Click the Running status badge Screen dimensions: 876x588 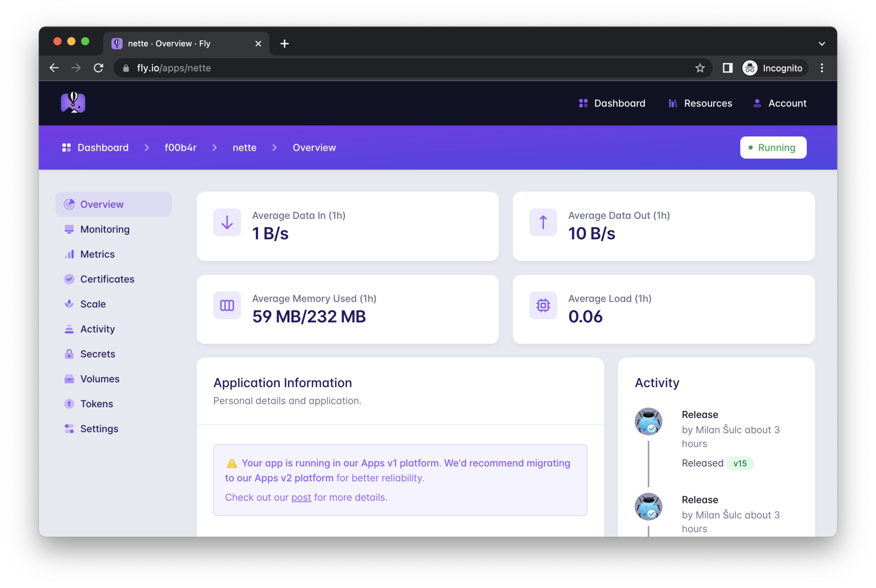[x=773, y=148]
